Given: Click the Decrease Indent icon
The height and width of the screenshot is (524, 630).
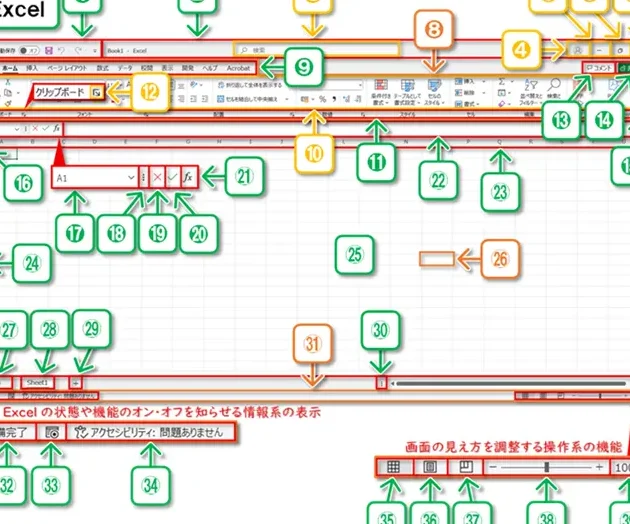Looking at the screenshot, I should (193, 98).
